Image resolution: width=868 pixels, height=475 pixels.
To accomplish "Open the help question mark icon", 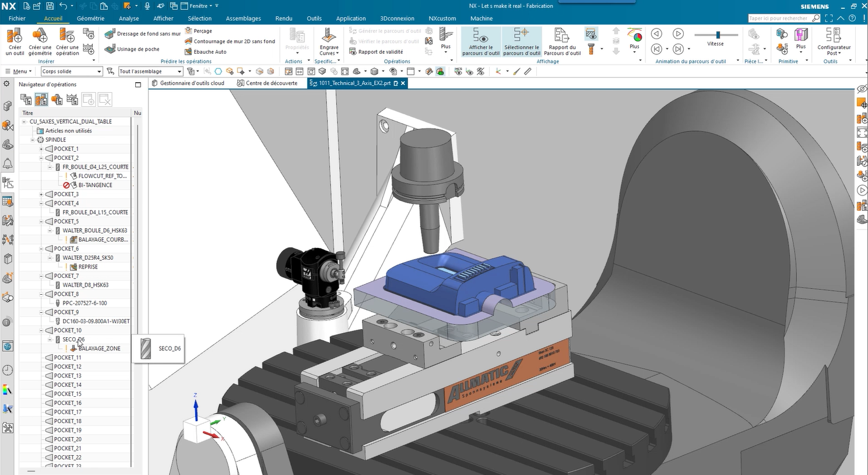I will coord(852,18).
